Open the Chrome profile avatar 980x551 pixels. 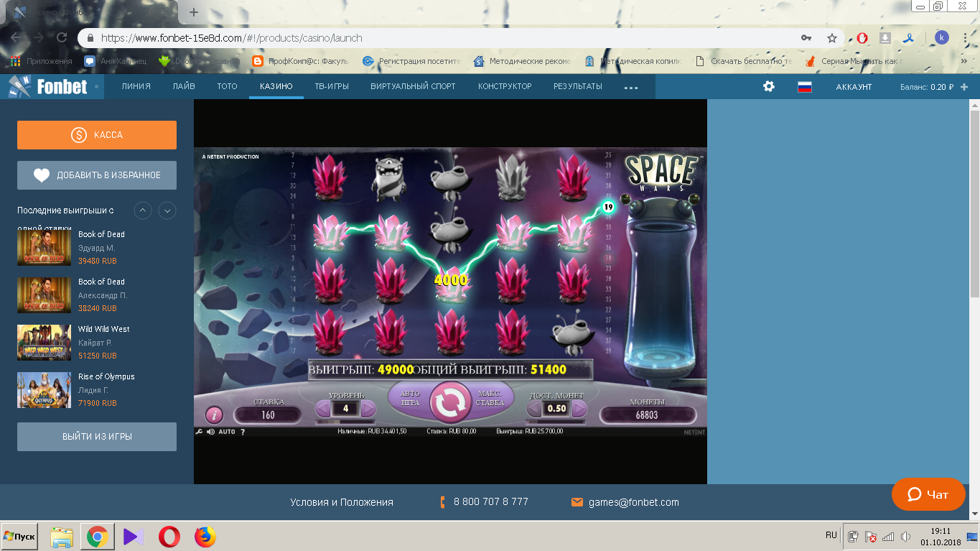click(x=941, y=37)
